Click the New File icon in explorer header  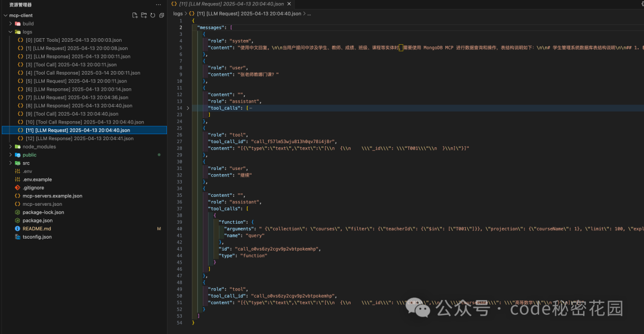(135, 15)
